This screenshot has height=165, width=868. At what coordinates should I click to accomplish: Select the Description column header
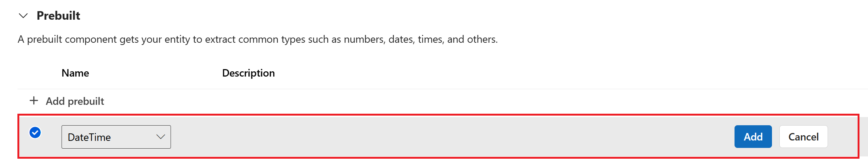248,73
